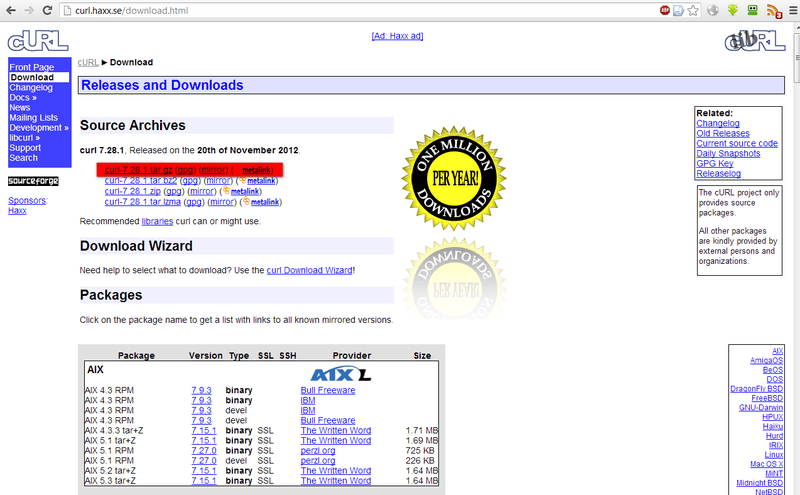Jump to FreeBSD in the platform list
This screenshot has height=495, width=800.
[x=767, y=398]
